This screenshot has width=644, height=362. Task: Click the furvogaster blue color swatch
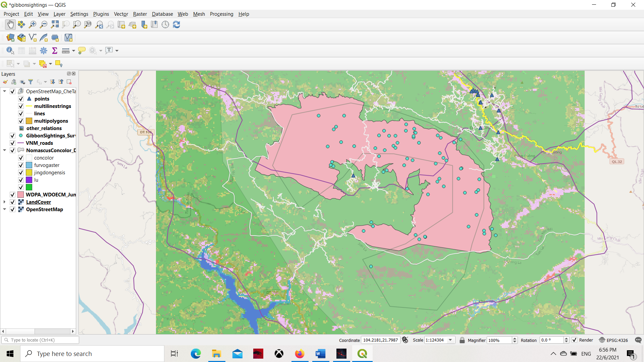click(29, 165)
